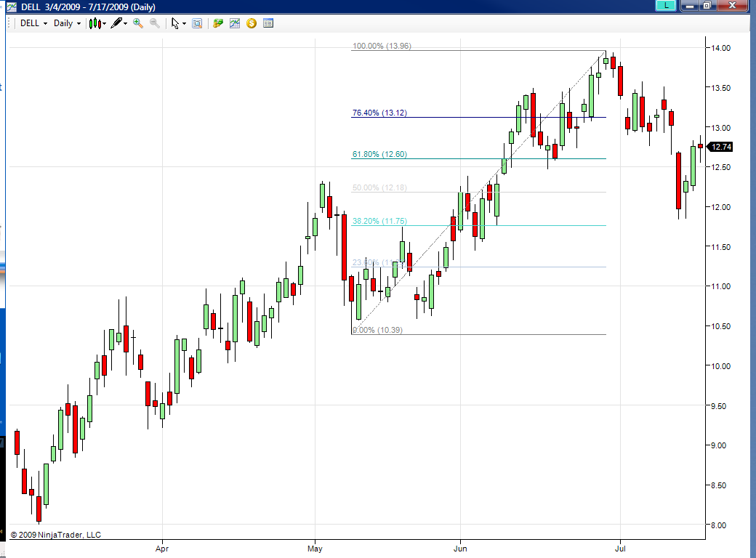Viewport: 756px width, 558px height.
Task: Restore down the chart window
Action: click(x=707, y=5)
